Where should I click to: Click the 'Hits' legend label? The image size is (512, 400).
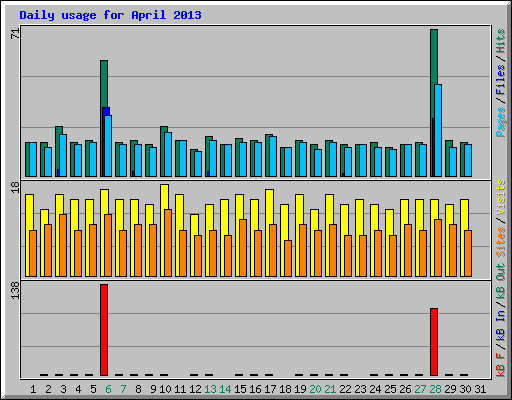tap(500, 41)
